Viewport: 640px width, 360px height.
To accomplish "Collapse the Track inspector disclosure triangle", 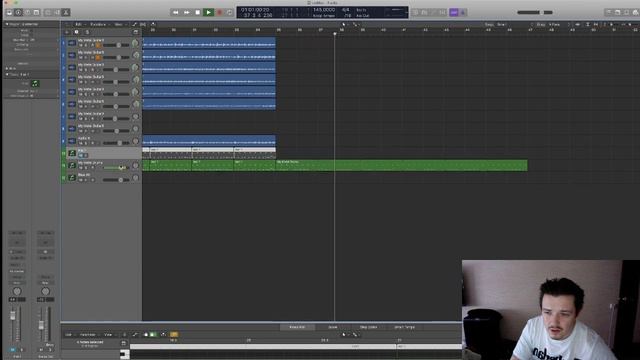I will tap(7, 75).
